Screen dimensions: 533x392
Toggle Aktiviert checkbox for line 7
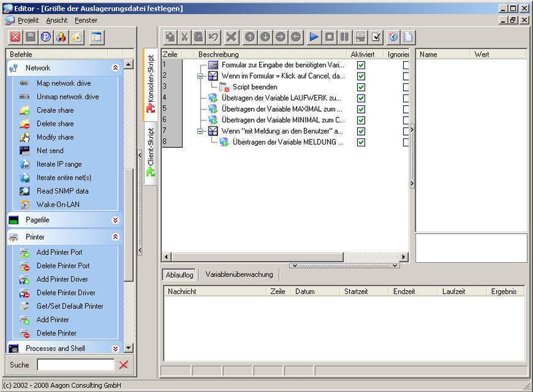click(x=361, y=131)
